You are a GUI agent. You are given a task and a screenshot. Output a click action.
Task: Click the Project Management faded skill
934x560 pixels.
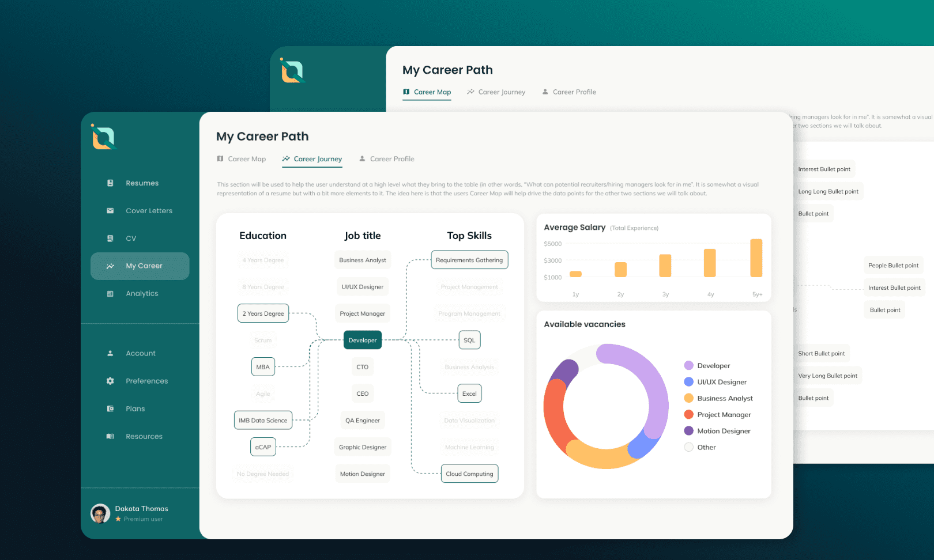pyautogui.click(x=469, y=287)
